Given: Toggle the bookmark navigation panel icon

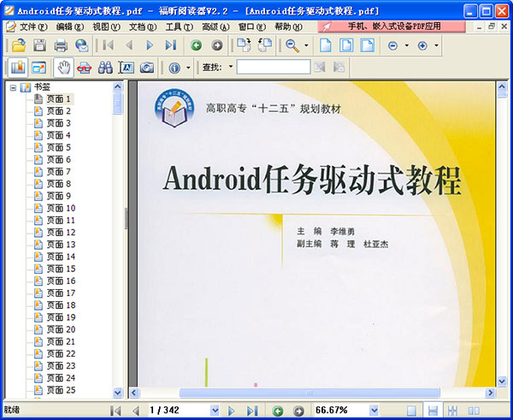Looking at the screenshot, I should 18,68.
